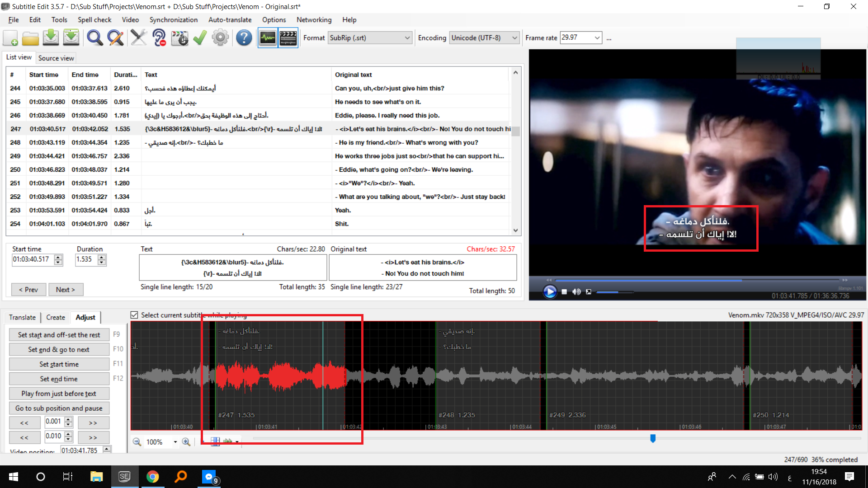Switch to the Source view tab
868x488 pixels.
click(x=56, y=58)
